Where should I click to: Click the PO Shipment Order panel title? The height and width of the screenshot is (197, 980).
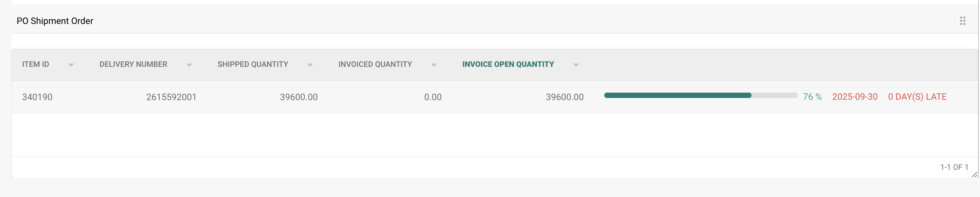tap(55, 21)
